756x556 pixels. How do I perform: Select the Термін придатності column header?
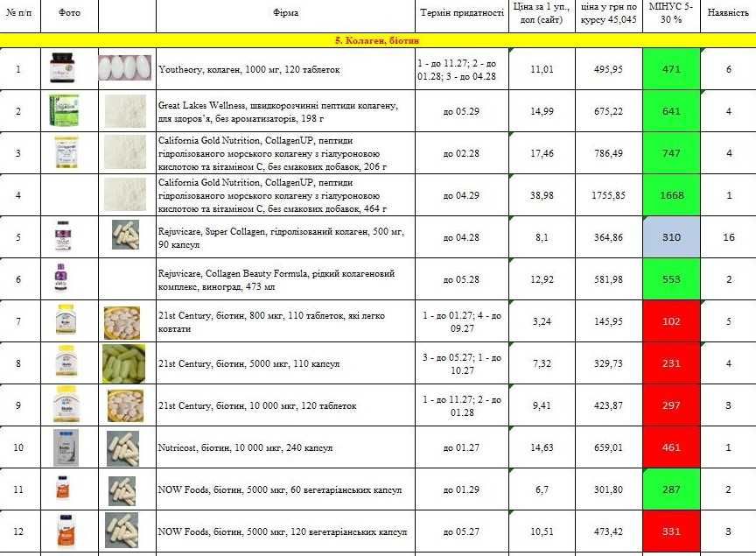[462, 13]
